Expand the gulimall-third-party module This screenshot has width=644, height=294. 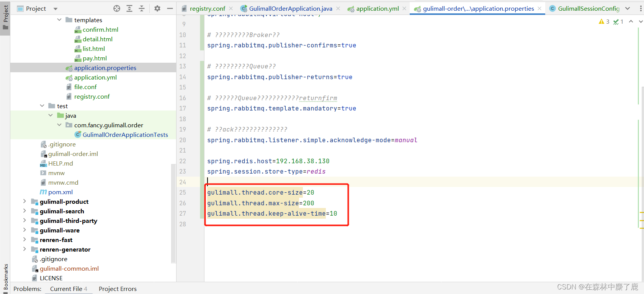click(x=25, y=220)
